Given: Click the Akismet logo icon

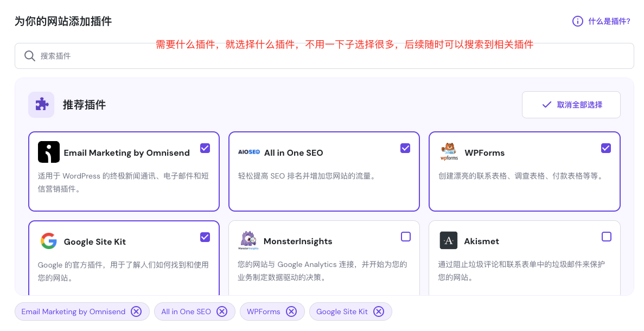Looking at the screenshot, I should point(449,240).
